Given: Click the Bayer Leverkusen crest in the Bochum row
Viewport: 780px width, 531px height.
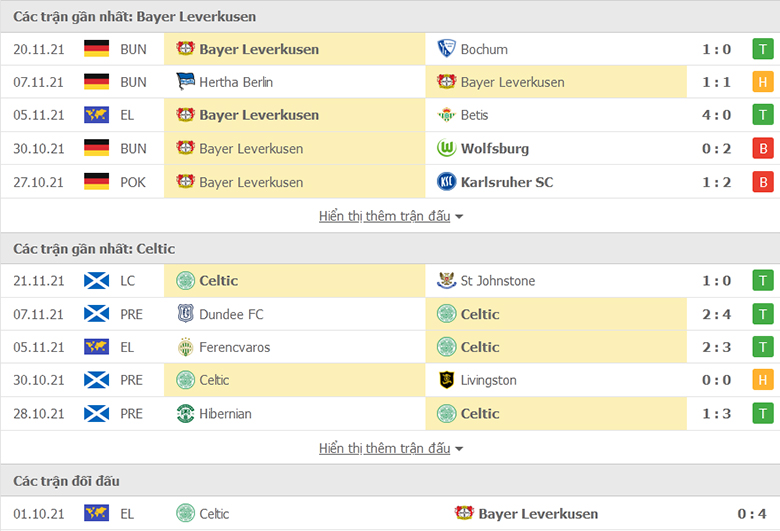Looking at the screenshot, I should click(x=185, y=48).
